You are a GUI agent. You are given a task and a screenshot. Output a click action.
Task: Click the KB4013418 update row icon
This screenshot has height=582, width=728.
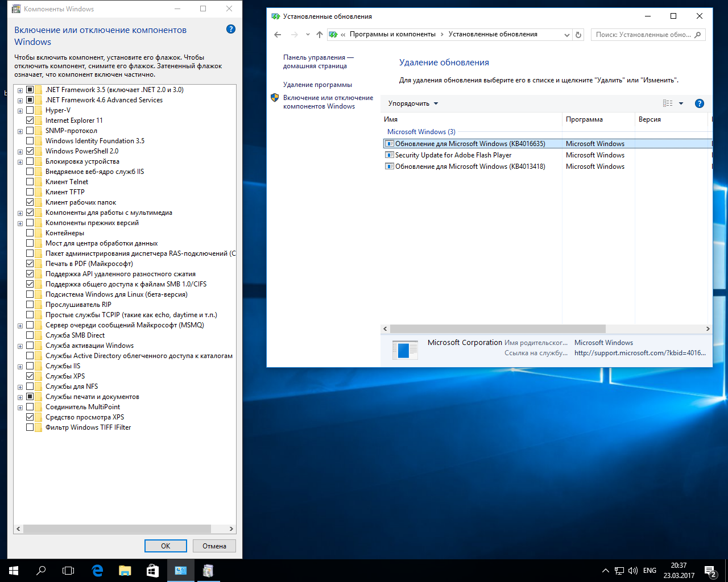click(390, 167)
